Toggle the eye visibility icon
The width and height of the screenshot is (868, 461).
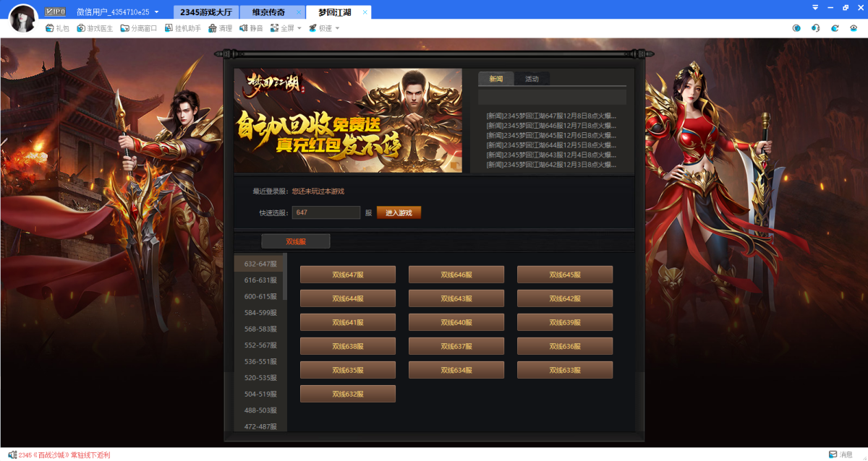click(854, 28)
